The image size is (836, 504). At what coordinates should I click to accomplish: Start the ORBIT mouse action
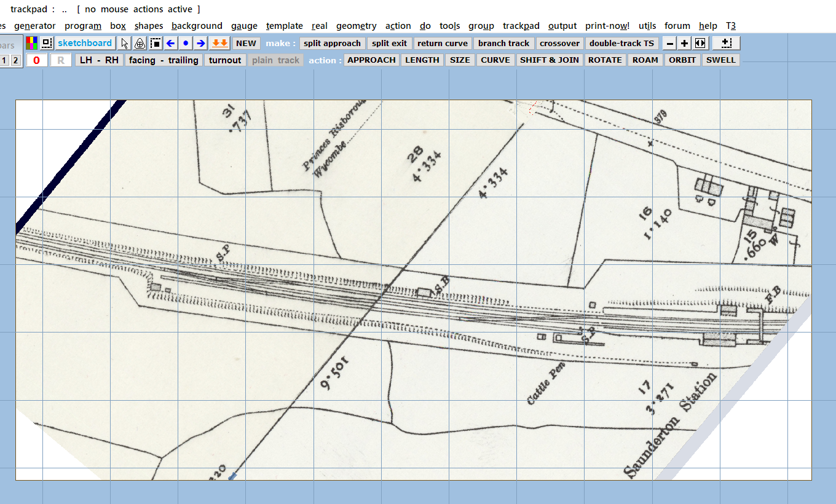tap(682, 60)
